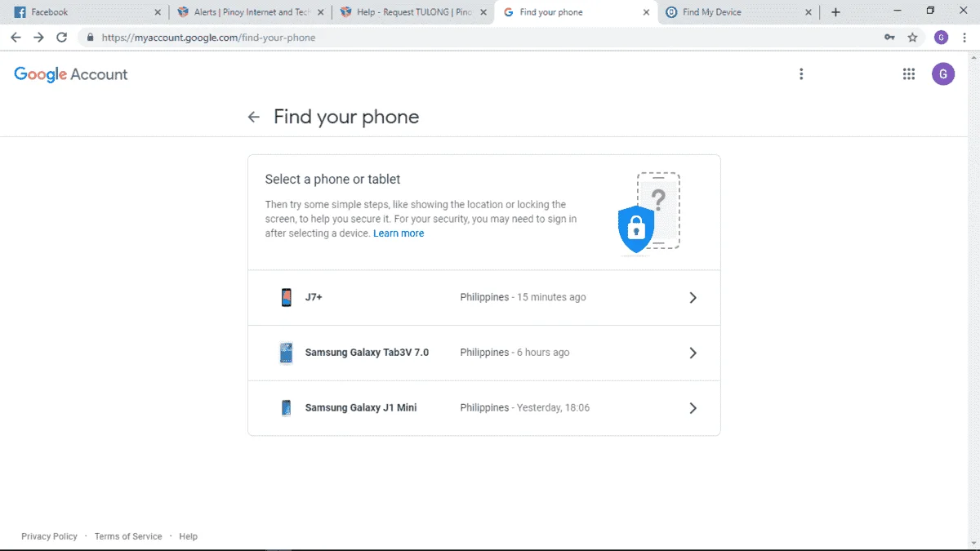Viewport: 980px width, 551px height.
Task: Go forward with the browser forward arrow
Action: 38,38
